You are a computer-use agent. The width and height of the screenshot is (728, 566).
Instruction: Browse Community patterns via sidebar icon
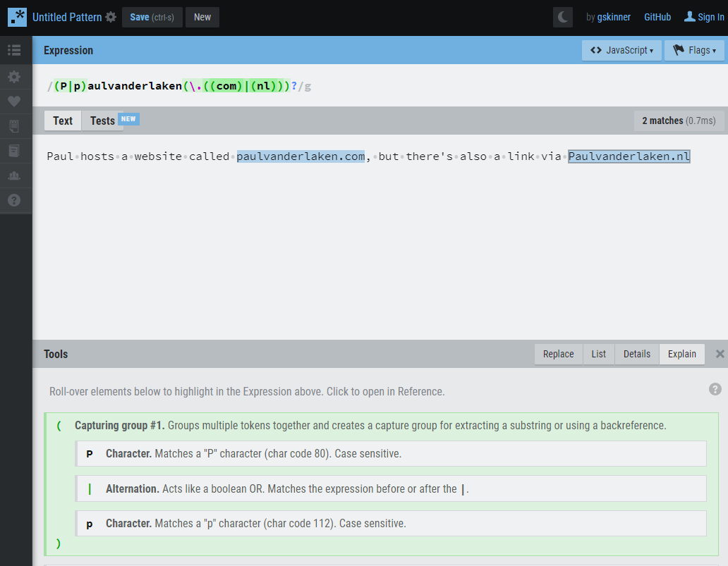tap(16, 176)
